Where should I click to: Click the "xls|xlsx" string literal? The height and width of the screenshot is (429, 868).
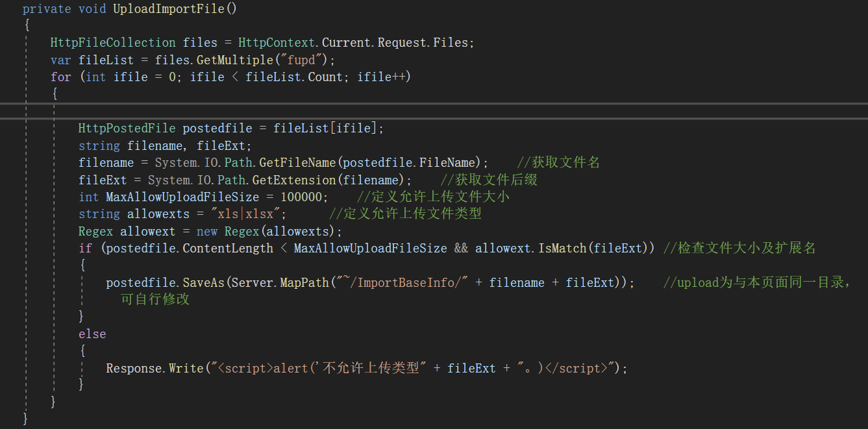[x=245, y=214]
